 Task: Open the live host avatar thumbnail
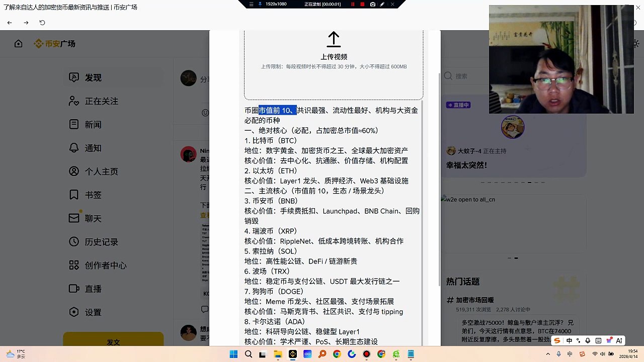513,127
